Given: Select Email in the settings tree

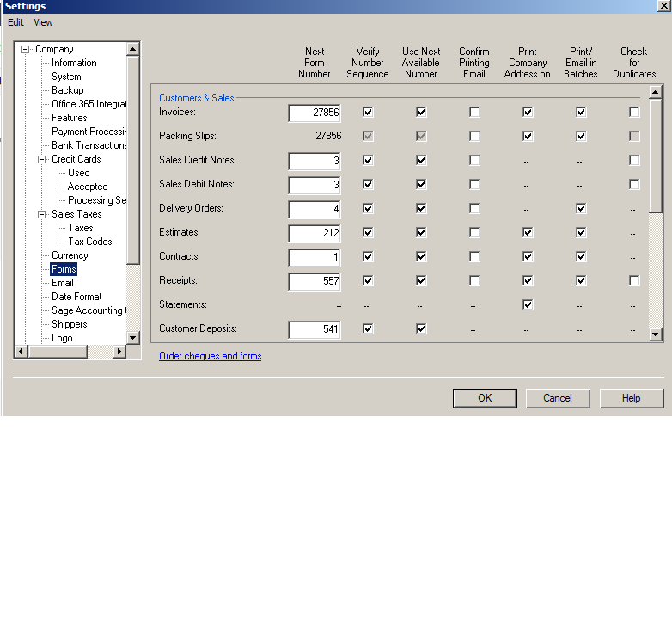Looking at the screenshot, I should [63, 283].
